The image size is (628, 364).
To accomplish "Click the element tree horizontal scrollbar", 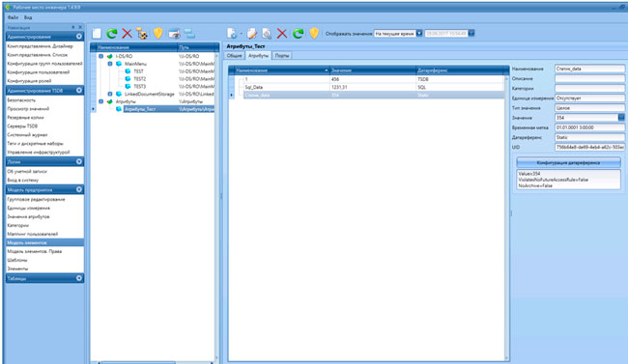I will click(138, 362).
